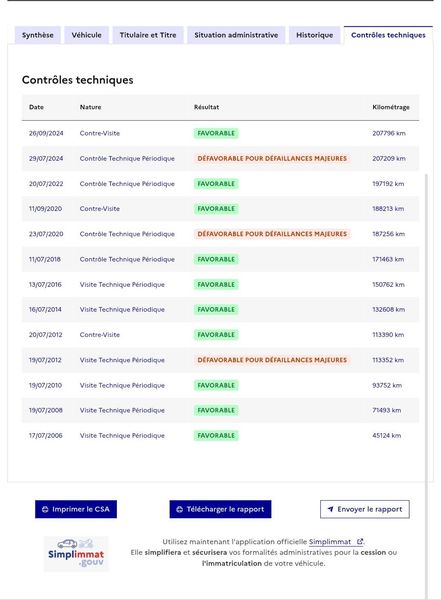This screenshot has height=600, width=441.
Task: Select the Contrôles techniques tab
Action: pos(388,35)
